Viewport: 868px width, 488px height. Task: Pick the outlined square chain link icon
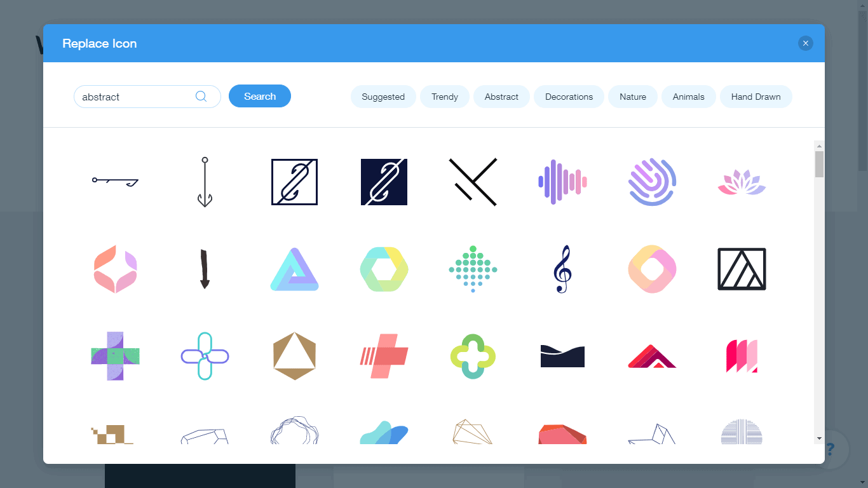tap(294, 182)
